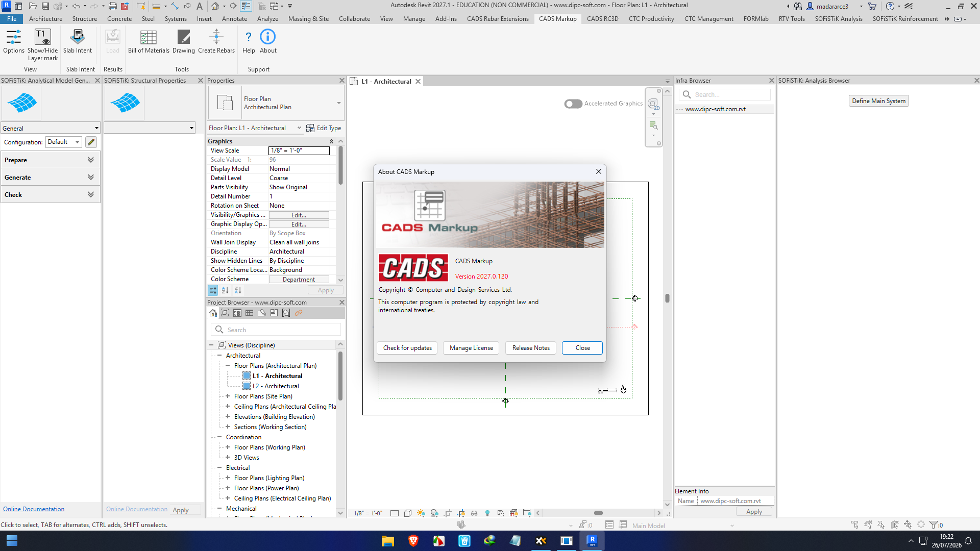Click the Create Rebars icon
Image resolution: width=980 pixels, height=551 pixels.
point(216,41)
